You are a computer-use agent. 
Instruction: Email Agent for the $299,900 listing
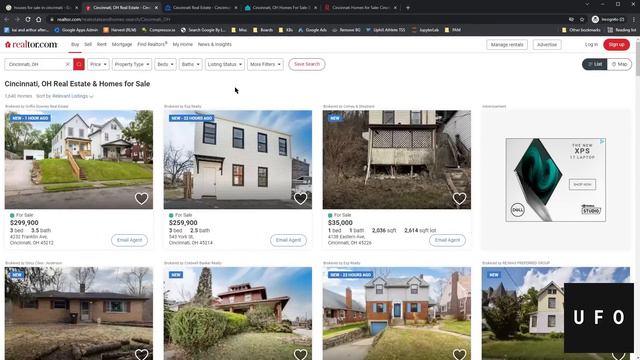[x=129, y=240]
